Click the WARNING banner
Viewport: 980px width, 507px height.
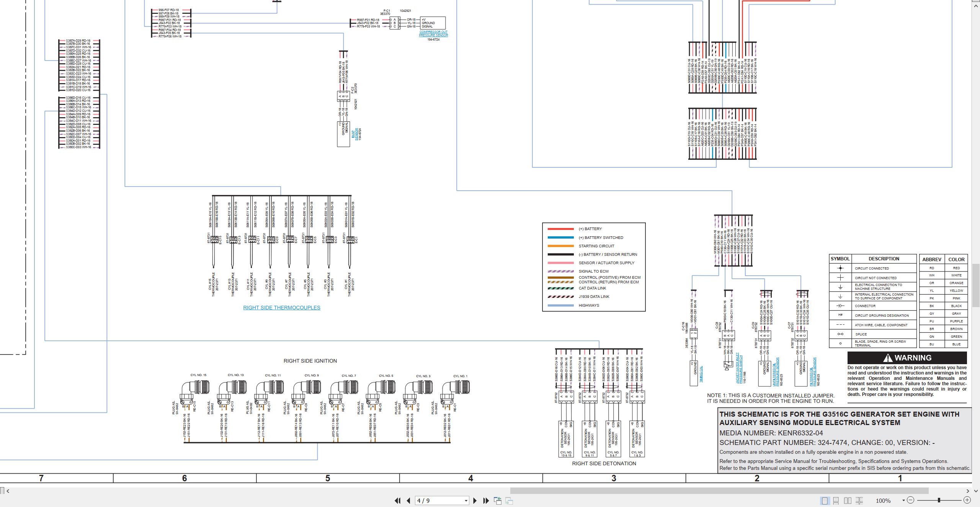[x=907, y=358]
